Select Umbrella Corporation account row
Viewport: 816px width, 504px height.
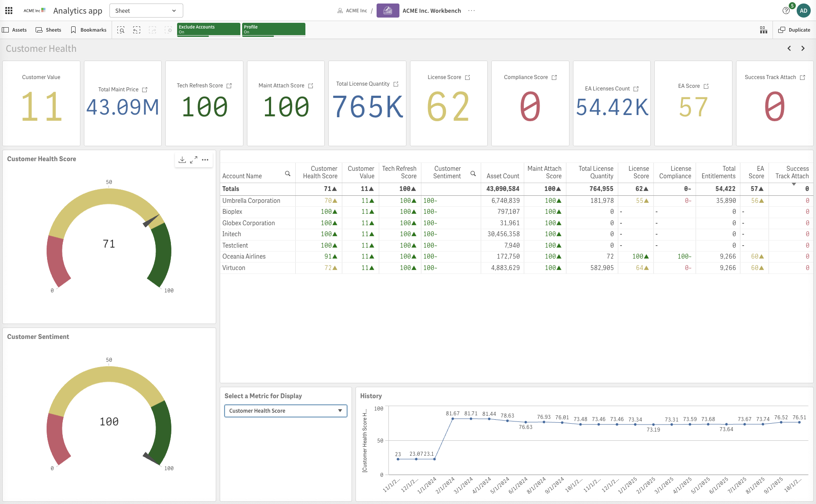pyautogui.click(x=251, y=201)
